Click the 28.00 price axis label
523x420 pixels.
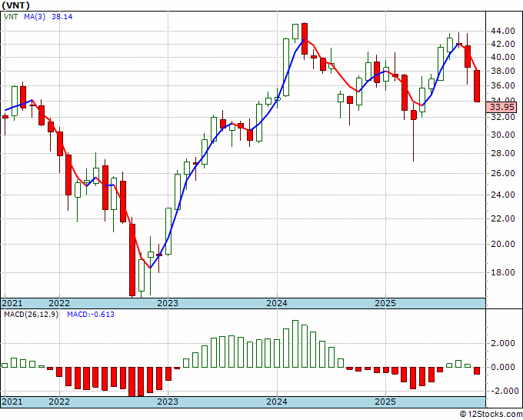502,153
